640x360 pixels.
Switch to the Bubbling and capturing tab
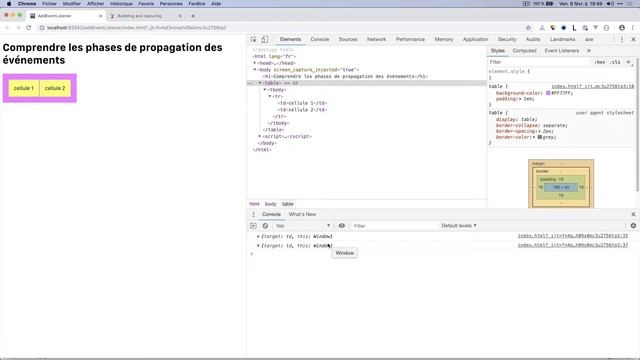[140, 16]
